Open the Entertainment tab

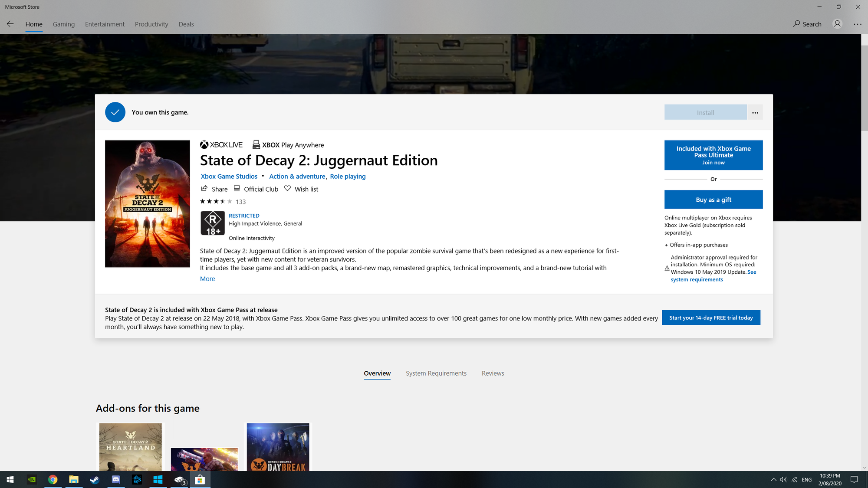click(105, 24)
